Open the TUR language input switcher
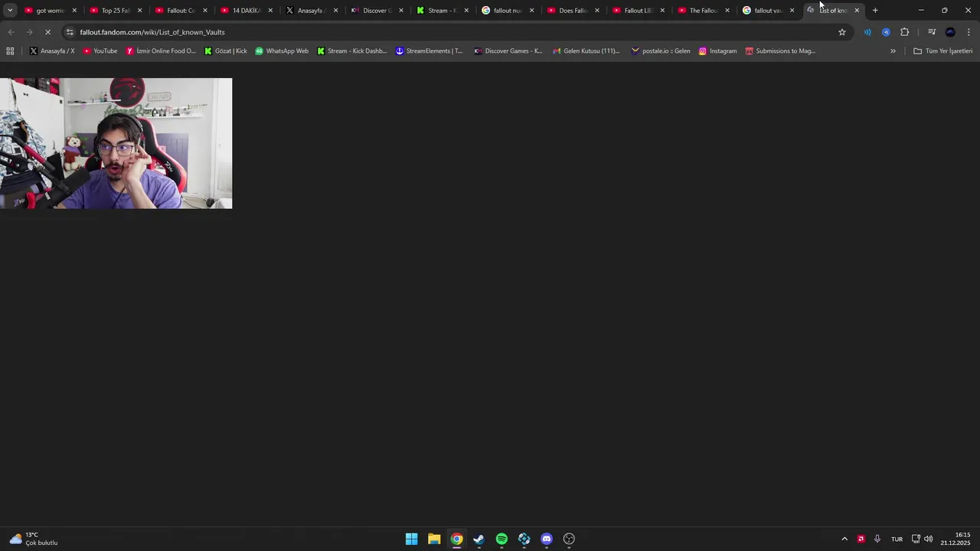 [x=897, y=539]
